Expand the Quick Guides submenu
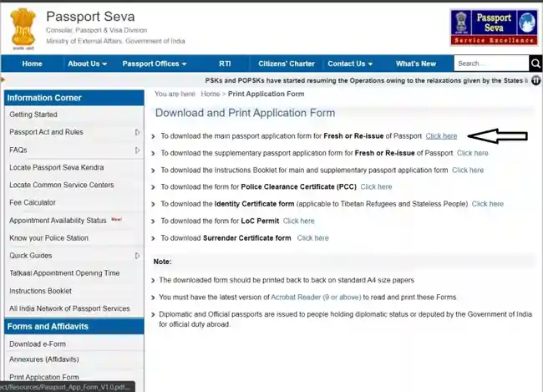Screen dimensions: 543x392 [x=137, y=255]
